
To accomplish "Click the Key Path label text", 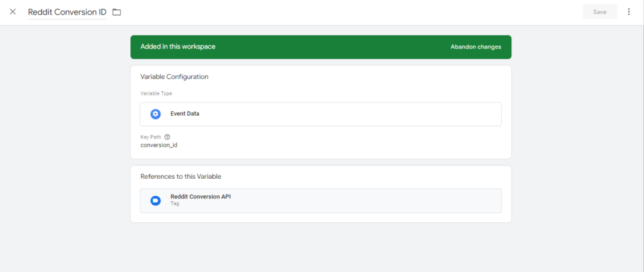I will (x=151, y=137).
